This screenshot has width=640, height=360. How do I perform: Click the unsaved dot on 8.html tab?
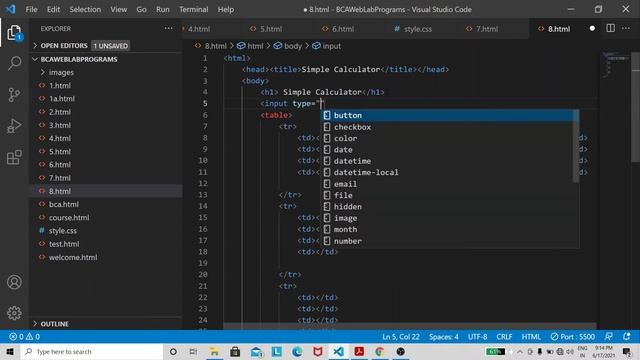pyautogui.click(x=592, y=29)
